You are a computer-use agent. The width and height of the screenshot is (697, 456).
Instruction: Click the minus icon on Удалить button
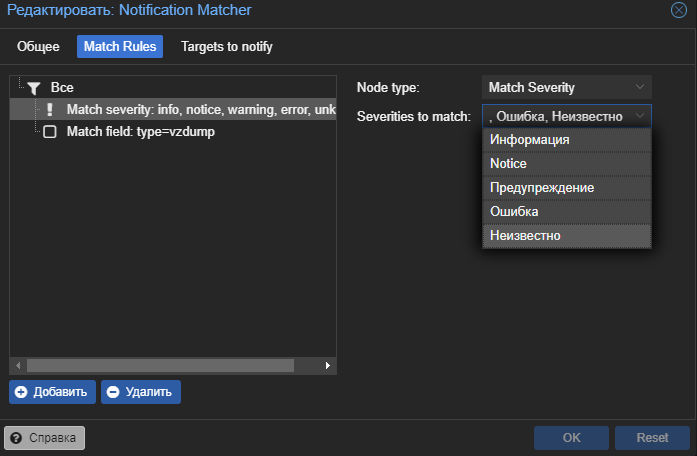point(113,392)
